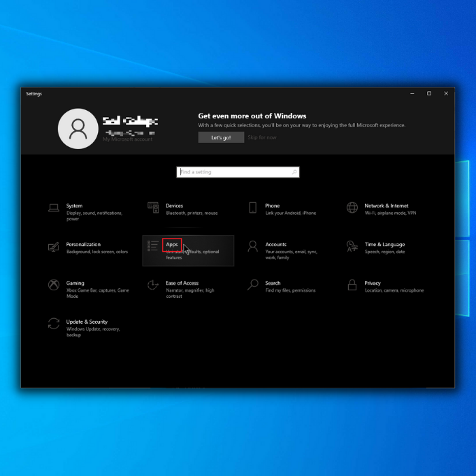
Task: Click 'Wi-Fi, airplane mode, VPN' description
Action: click(x=390, y=213)
